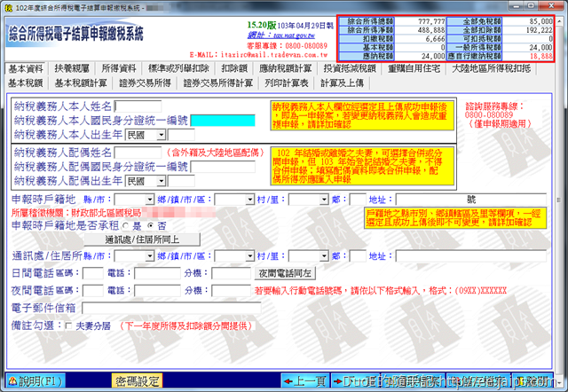Screen dimensions: 568x392
Task: Click 通訊處/住居所 鄰 field
Action: [x=358, y=256]
